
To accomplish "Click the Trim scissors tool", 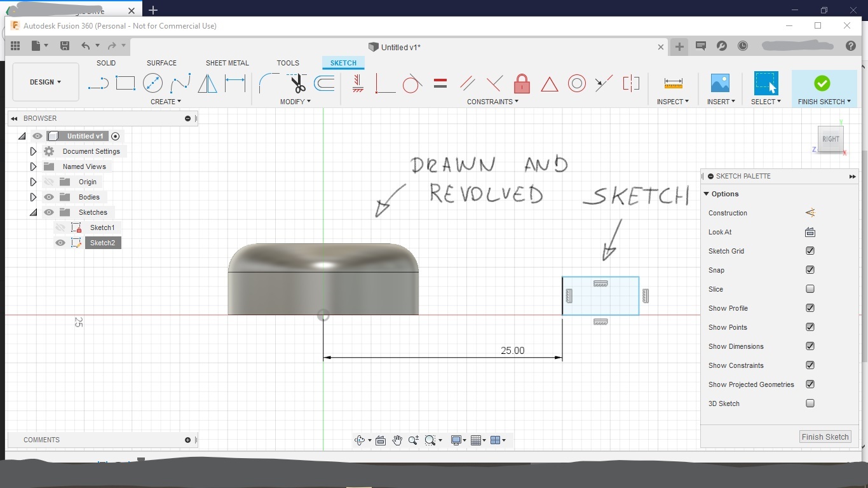I will click(x=297, y=83).
